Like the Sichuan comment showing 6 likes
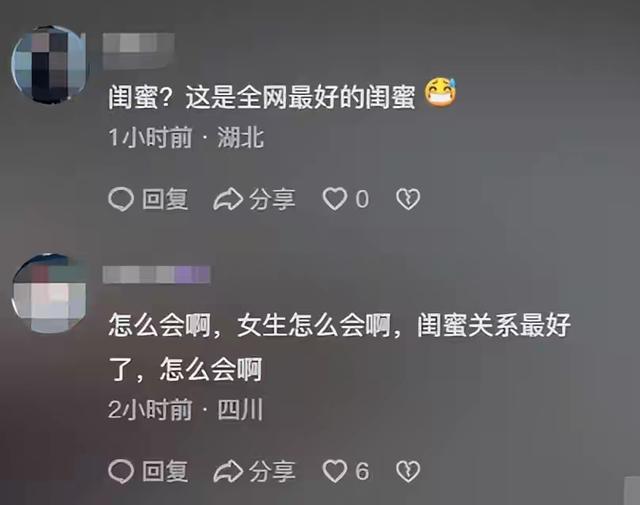640x505 pixels. pyautogui.click(x=335, y=471)
